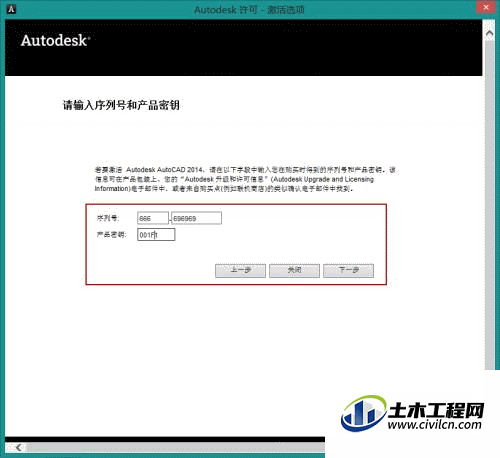Click the 下一步 (Next) button
The image size is (500, 458).
point(348,270)
